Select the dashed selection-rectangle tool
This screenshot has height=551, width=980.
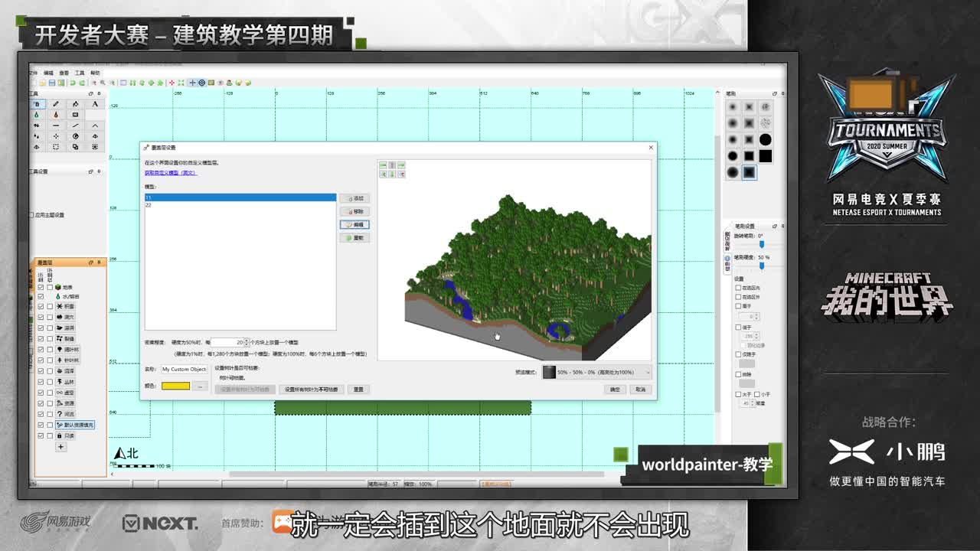tap(56, 147)
